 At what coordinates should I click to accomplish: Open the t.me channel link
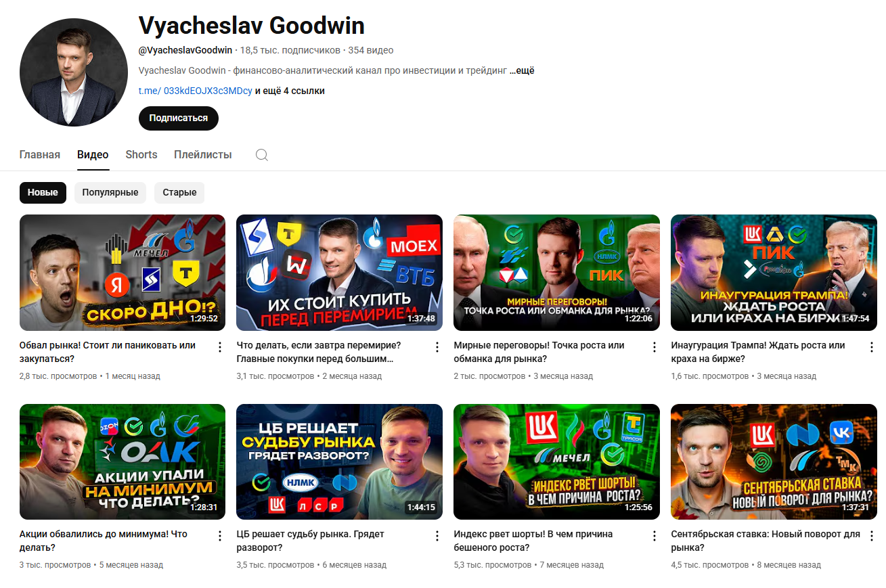tap(195, 91)
